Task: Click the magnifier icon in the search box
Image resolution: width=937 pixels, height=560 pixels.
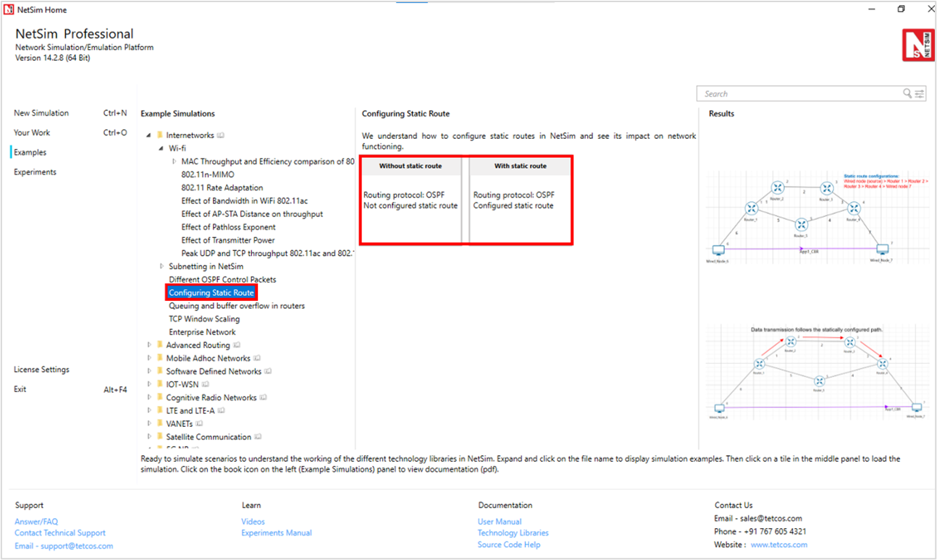Action: pyautogui.click(x=907, y=93)
